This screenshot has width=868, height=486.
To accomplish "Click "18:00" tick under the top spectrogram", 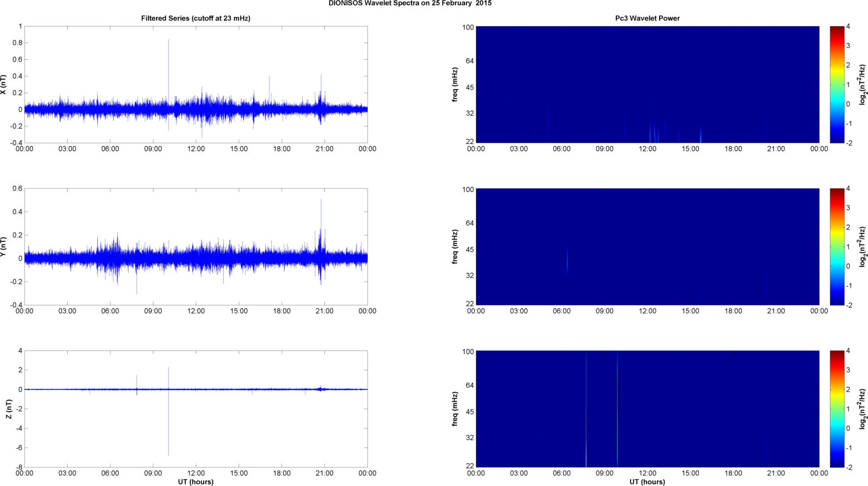I will coord(733,149).
